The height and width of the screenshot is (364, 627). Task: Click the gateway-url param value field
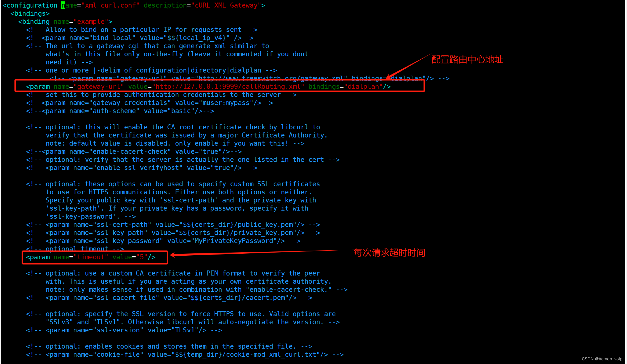tap(229, 86)
